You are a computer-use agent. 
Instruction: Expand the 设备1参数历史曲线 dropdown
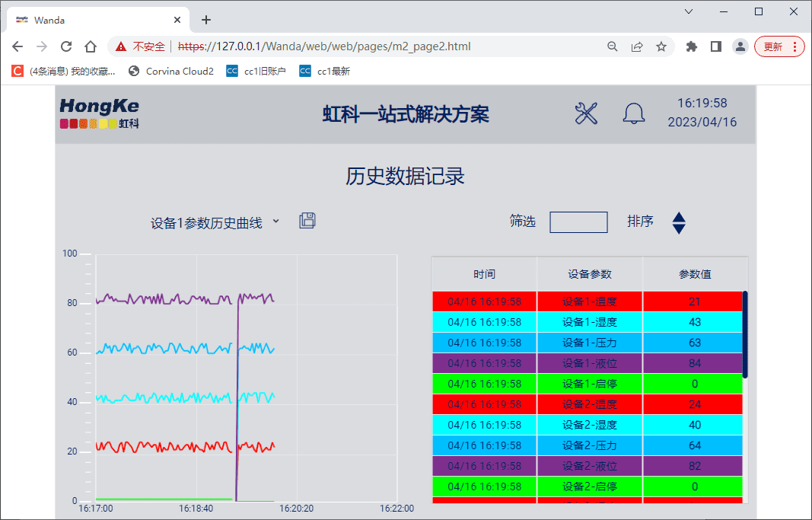click(275, 222)
